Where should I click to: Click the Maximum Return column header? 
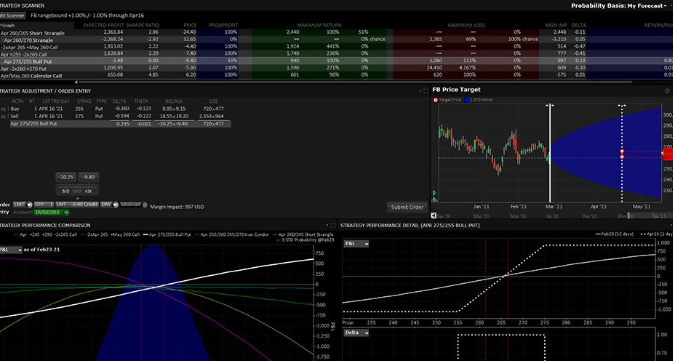[319, 25]
